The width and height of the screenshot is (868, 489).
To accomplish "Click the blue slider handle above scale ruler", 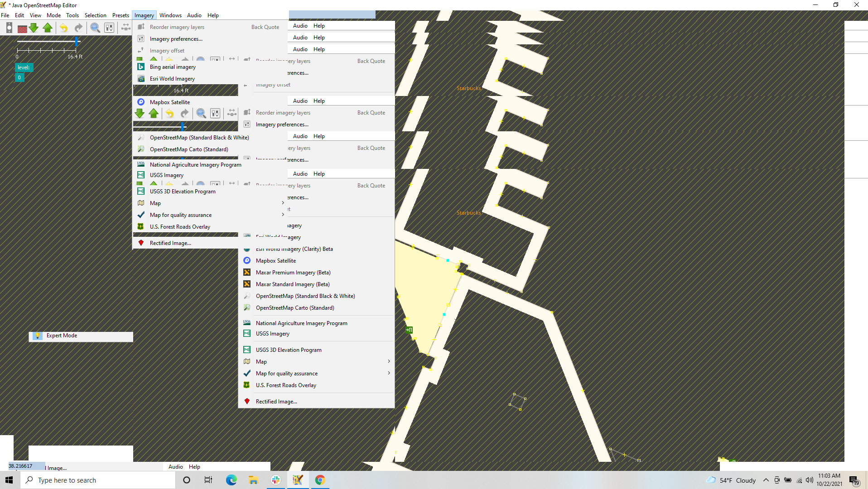I will coord(77,42).
